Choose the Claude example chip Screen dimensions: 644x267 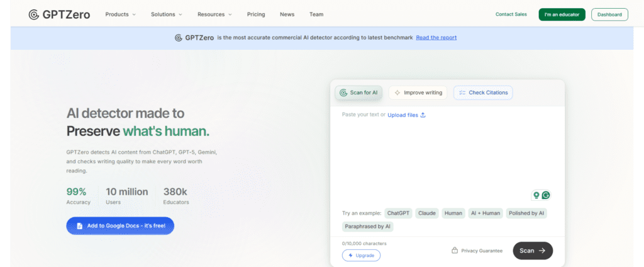pyautogui.click(x=427, y=213)
